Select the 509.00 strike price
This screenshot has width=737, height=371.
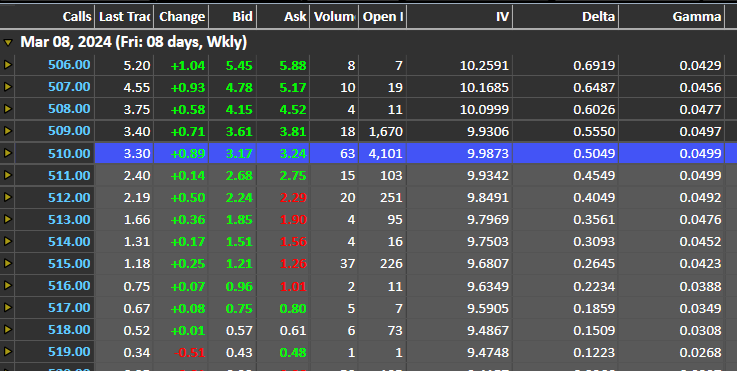pos(69,131)
